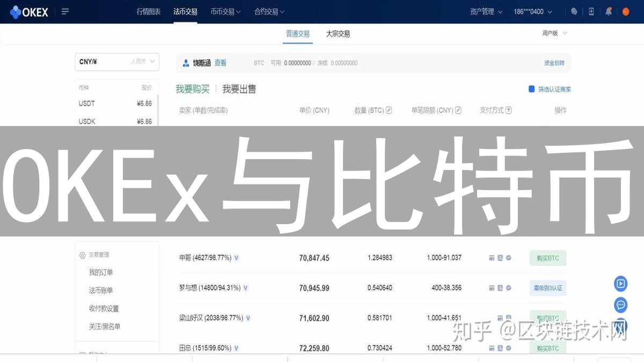The image size is (644, 362).
Task: Click the middle payment icon in 申哥 row
Action: pyautogui.click(x=500, y=258)
